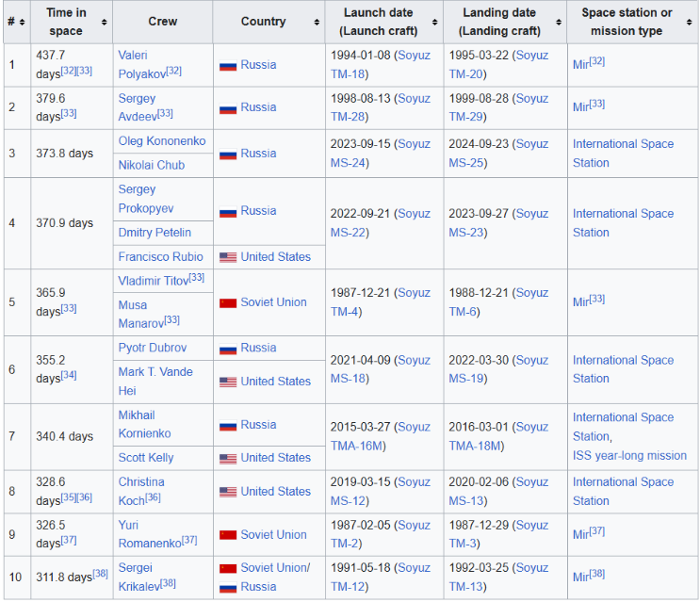
Task: Click the Russia flag beside Valeri Polyakov
Action: 228,66
